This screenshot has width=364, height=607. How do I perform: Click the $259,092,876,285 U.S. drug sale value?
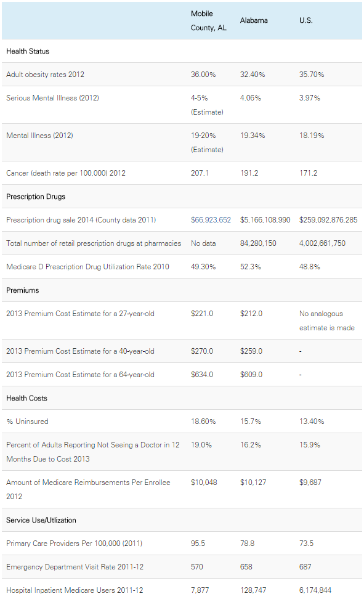click(x=328, y=220)
